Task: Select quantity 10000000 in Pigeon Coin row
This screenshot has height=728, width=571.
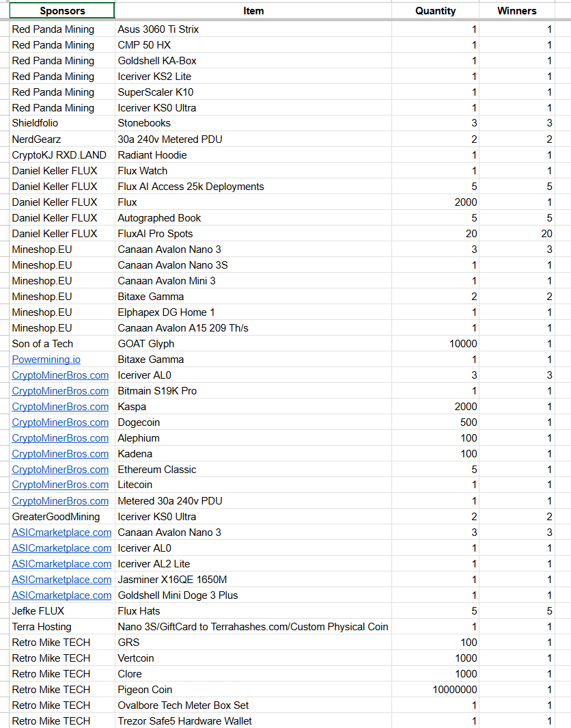Action: tap(435, 690)
